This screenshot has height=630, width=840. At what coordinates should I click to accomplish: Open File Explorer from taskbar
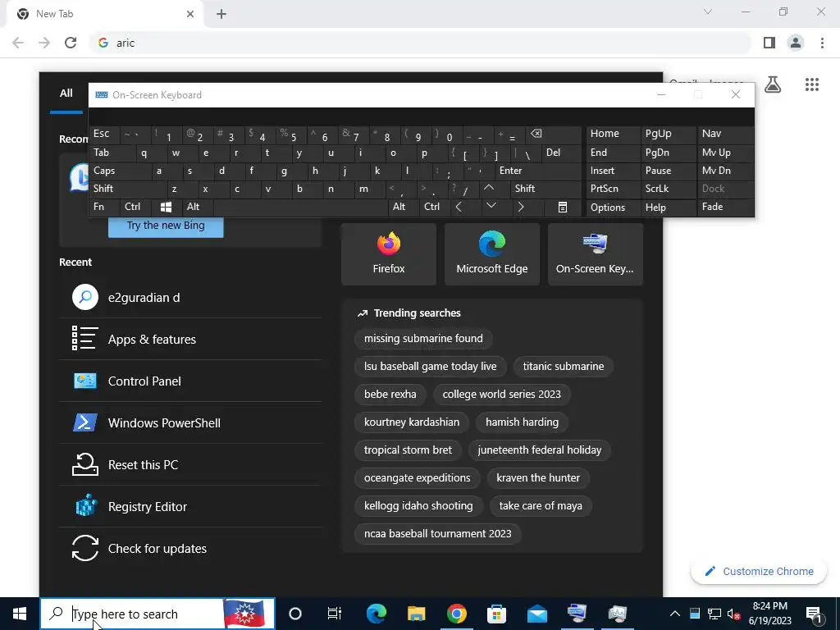coord(416,614)
